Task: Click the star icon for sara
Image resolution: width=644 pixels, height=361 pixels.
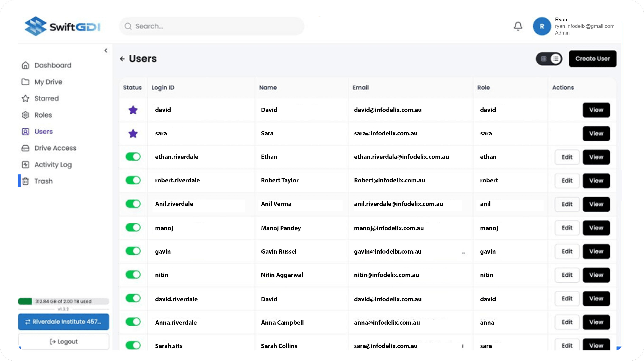Action: pyautogui.click(x=133, y=133)
